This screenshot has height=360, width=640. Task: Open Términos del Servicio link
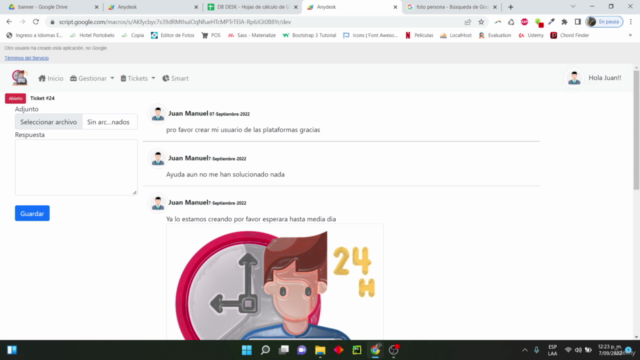click(27, 58)
